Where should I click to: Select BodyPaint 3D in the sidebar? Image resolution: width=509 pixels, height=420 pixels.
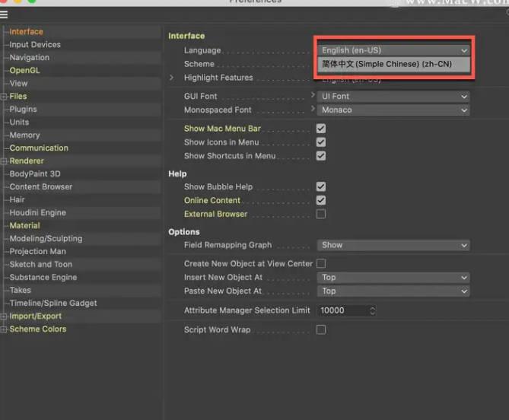pyautogui.click(x=35, y=174)
